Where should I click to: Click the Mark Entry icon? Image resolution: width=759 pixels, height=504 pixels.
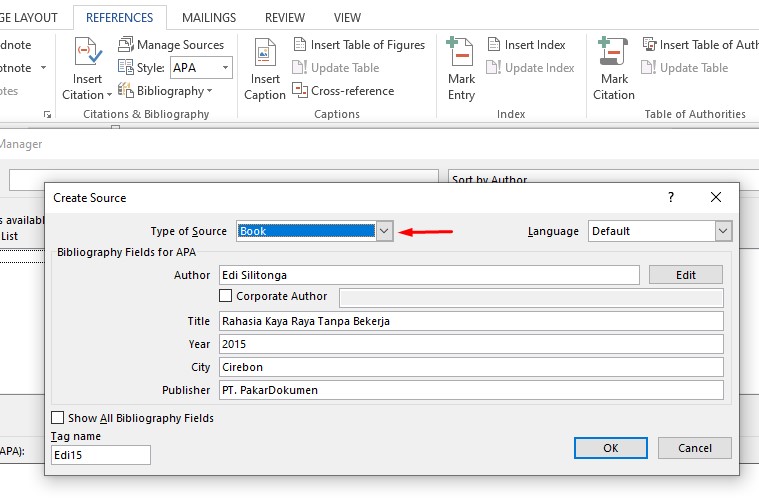459,51
